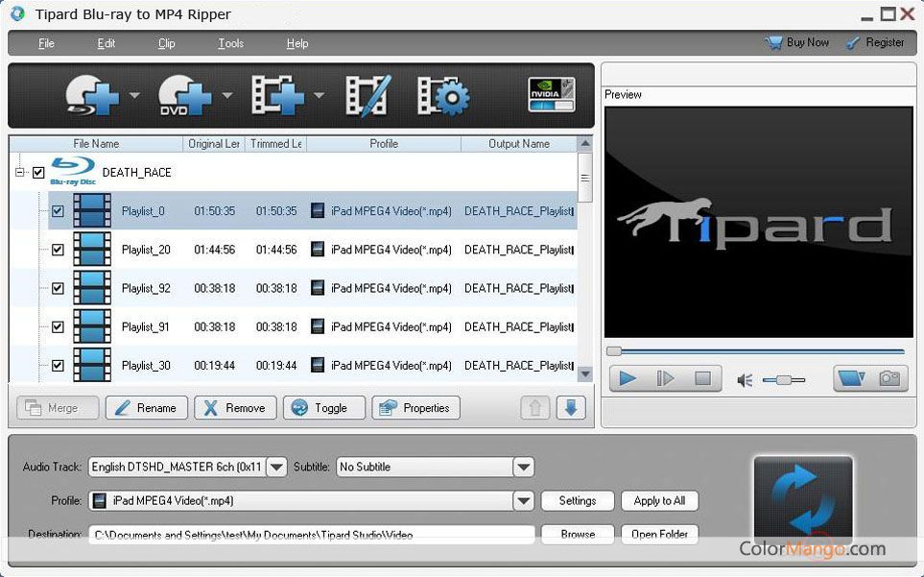The width and height of the screenshot is (924, 577).
Task: Click the Load Blu-ray disc icon
Action: click(92, 94)
